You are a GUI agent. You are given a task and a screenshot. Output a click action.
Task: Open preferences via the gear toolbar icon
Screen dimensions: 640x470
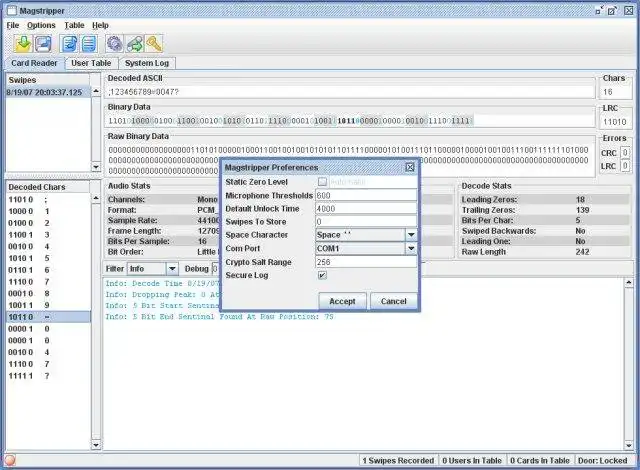click(115, 43)
